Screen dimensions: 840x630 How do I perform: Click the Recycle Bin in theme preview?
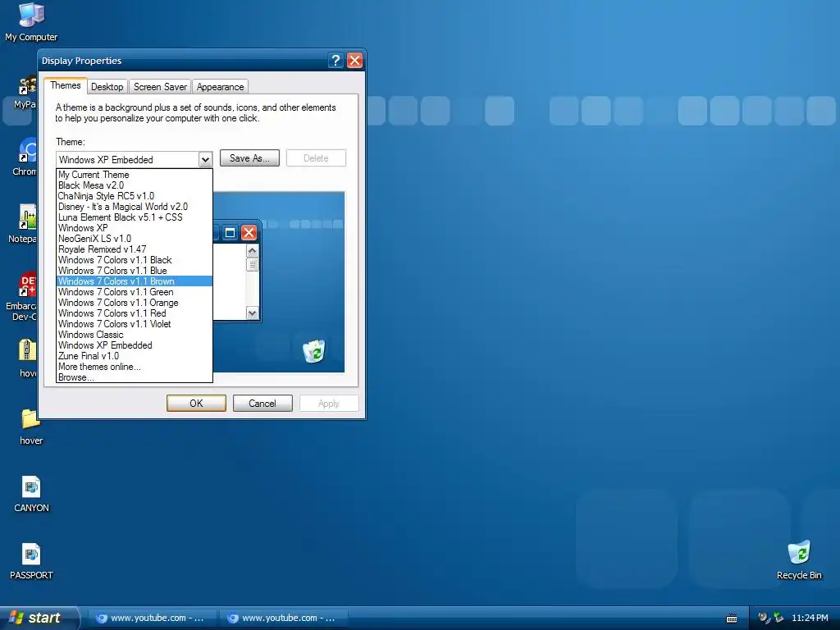(314, 351)
